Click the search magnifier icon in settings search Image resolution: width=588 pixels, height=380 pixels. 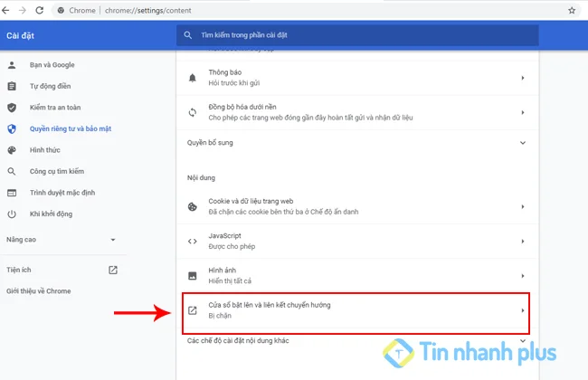pos(188,35)
